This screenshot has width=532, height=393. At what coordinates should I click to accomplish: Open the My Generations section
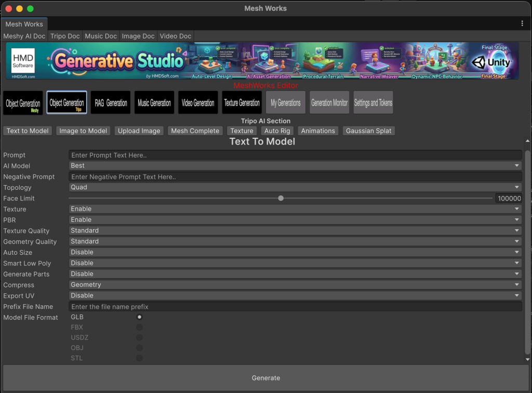click(286, 102)
